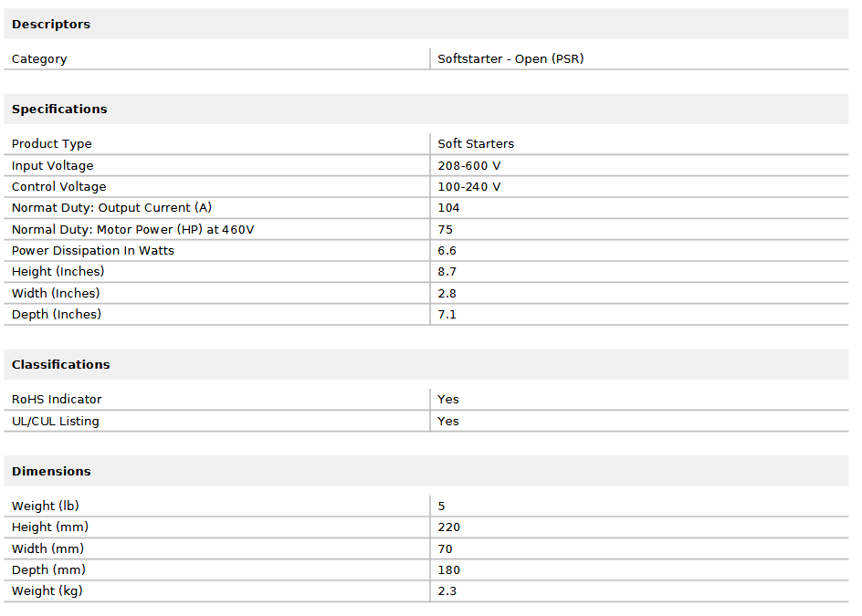The image size is (862, 616).
Task: Select the 'Soft Starters' value cell
Action: (476, 143)
